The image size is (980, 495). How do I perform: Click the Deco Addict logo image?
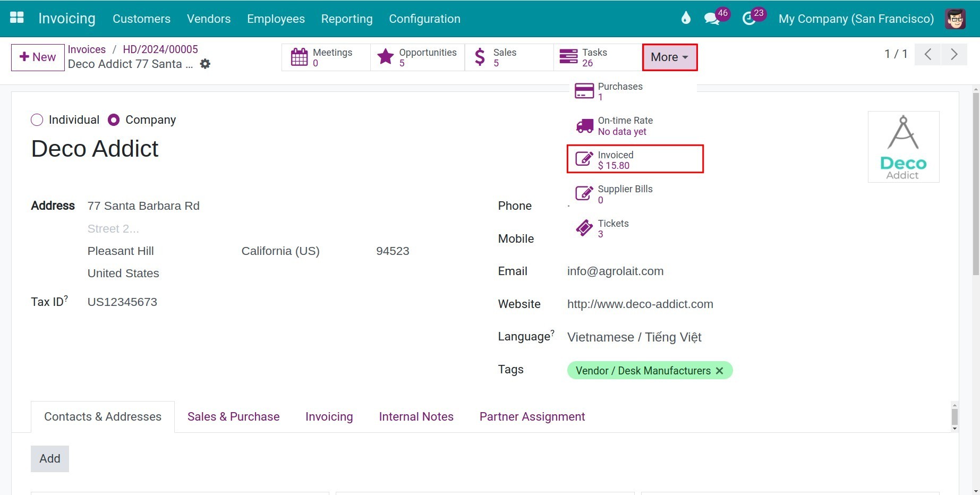[x=903, y=147]
